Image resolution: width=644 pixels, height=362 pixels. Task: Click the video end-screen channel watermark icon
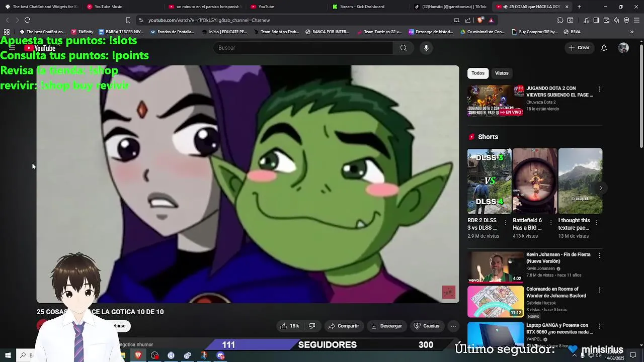click(449, 293)
